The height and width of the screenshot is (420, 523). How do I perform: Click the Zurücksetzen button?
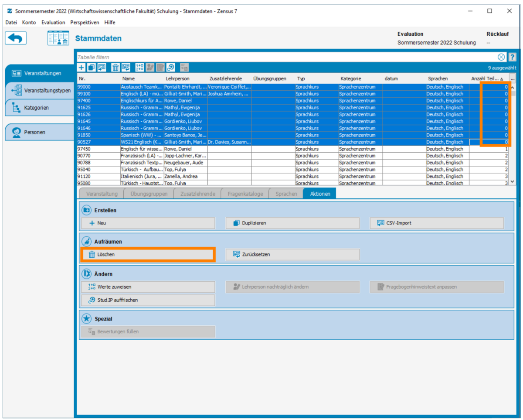tap(292, 254)
